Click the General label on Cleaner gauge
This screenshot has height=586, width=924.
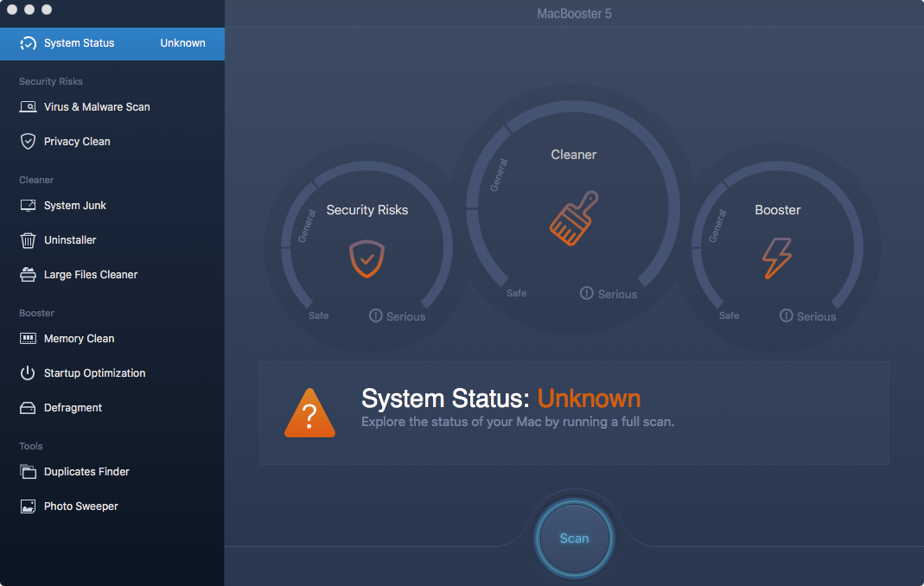pos(499,175)
